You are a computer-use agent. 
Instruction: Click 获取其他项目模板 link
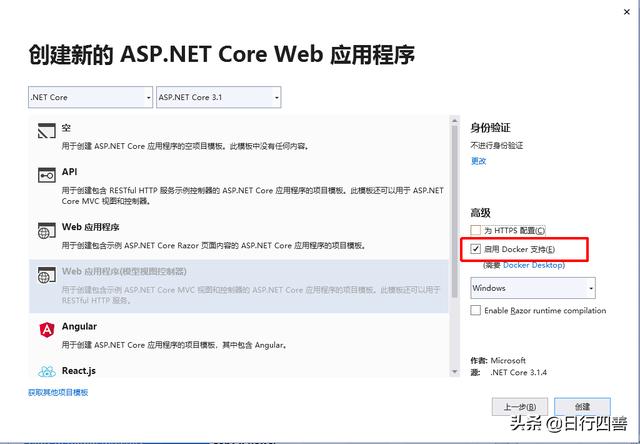[58, 392]
